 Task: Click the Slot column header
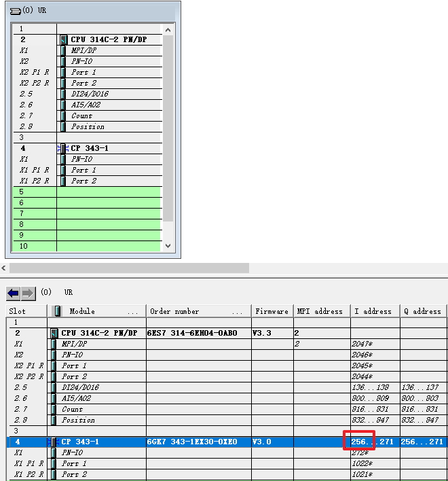(26, 311)
